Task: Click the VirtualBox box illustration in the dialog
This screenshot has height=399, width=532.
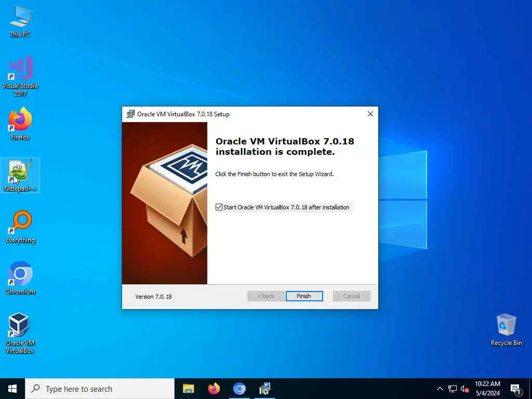Action: [165, 203]
